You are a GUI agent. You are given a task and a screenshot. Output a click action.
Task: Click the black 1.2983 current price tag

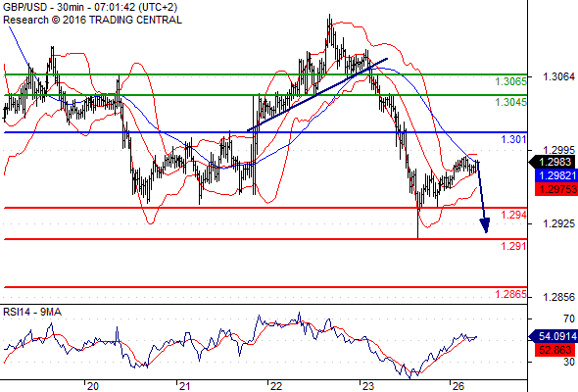pyautogui.click(x=554, y=162)
